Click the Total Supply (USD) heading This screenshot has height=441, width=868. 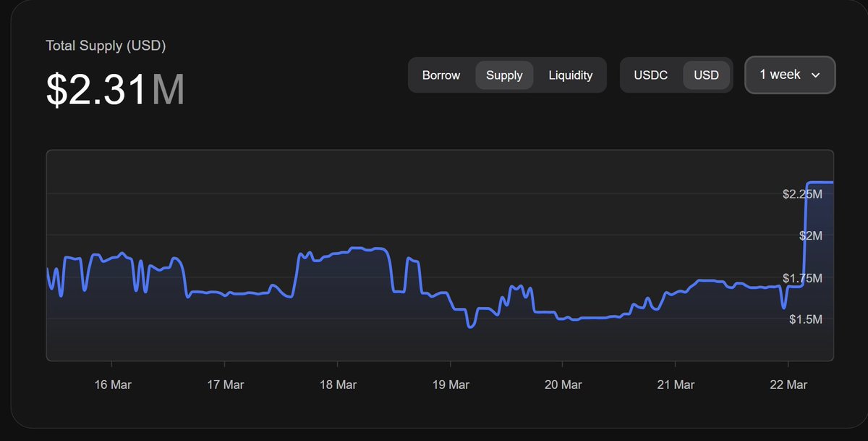click(x=106, y=46)
